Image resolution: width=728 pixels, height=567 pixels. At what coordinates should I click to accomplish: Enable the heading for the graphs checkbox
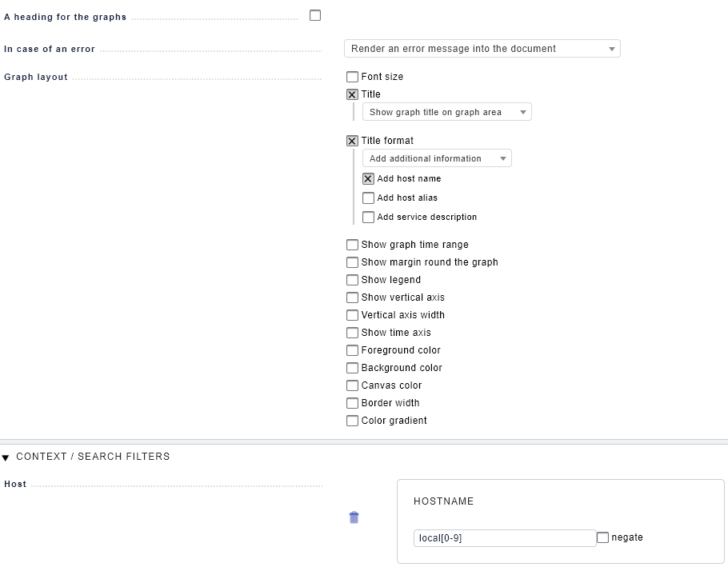pyautogui.click(x=315, y=15)
